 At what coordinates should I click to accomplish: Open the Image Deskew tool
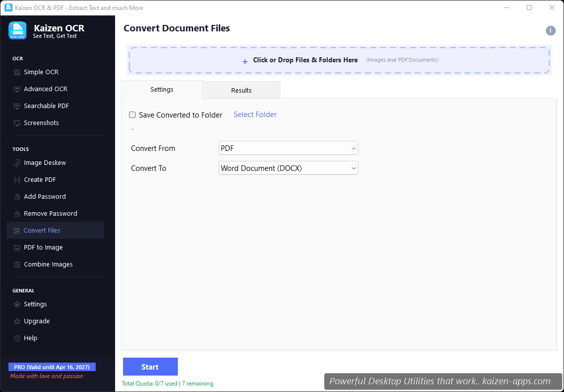[45, 162]
